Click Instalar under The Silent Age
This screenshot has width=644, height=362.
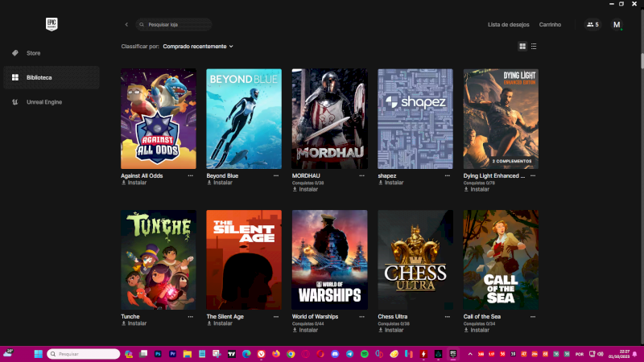point(222,323)
